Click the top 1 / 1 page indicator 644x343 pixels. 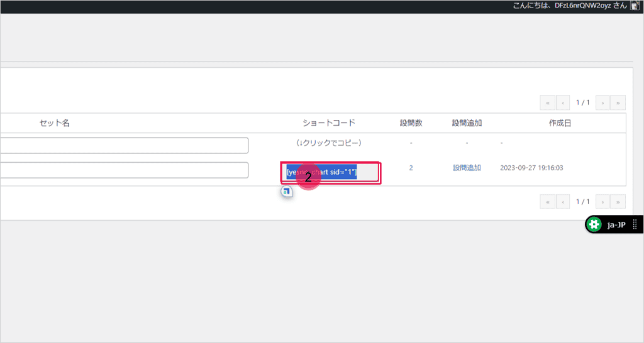tap(582, 102)
